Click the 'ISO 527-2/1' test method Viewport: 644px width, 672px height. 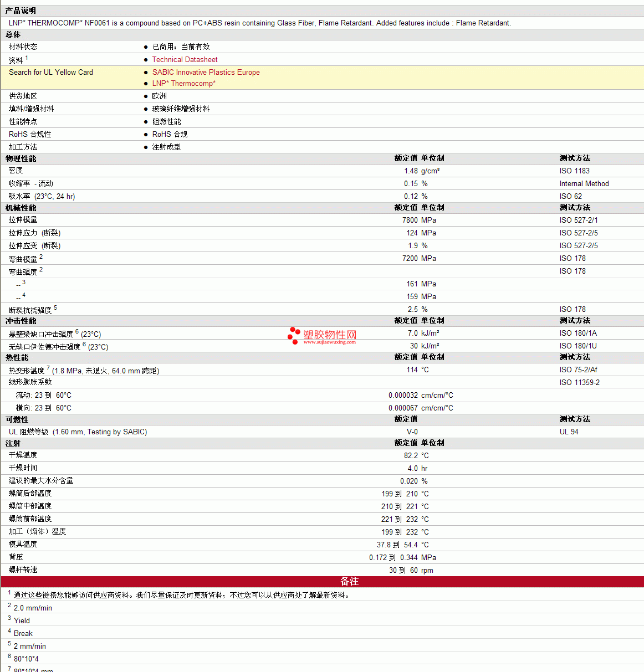coord(579,220)
